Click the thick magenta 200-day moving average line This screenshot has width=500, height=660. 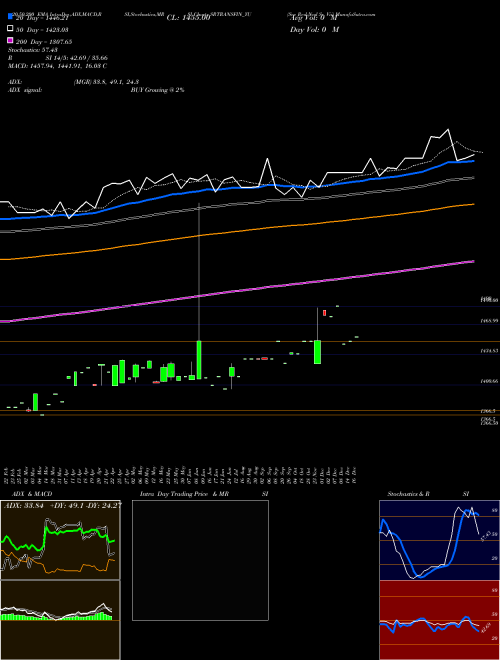(237, 290)
